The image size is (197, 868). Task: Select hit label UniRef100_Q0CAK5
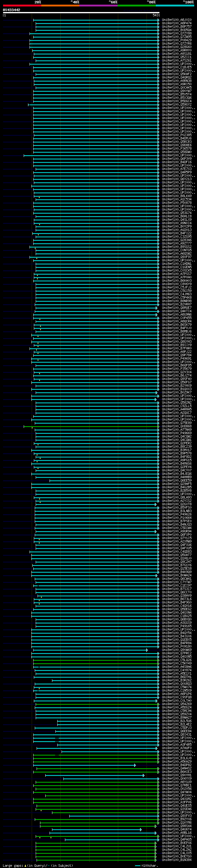(x=176, y=88)
